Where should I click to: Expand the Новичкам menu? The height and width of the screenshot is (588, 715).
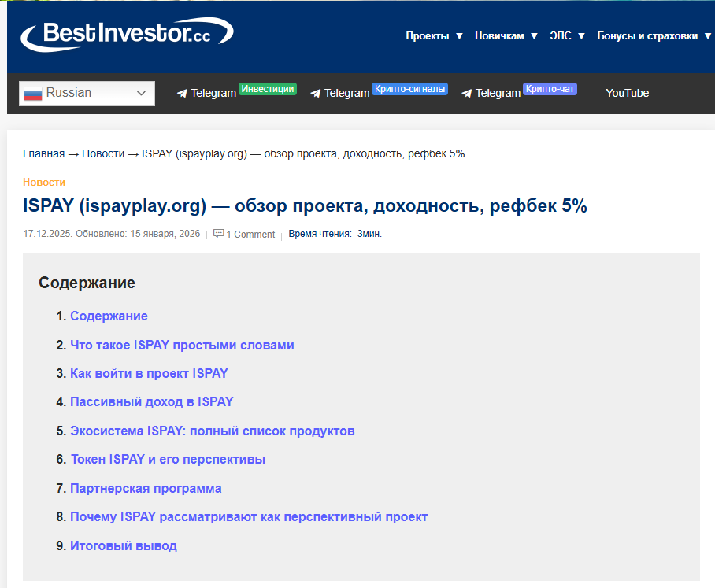[x=506, y=35]
